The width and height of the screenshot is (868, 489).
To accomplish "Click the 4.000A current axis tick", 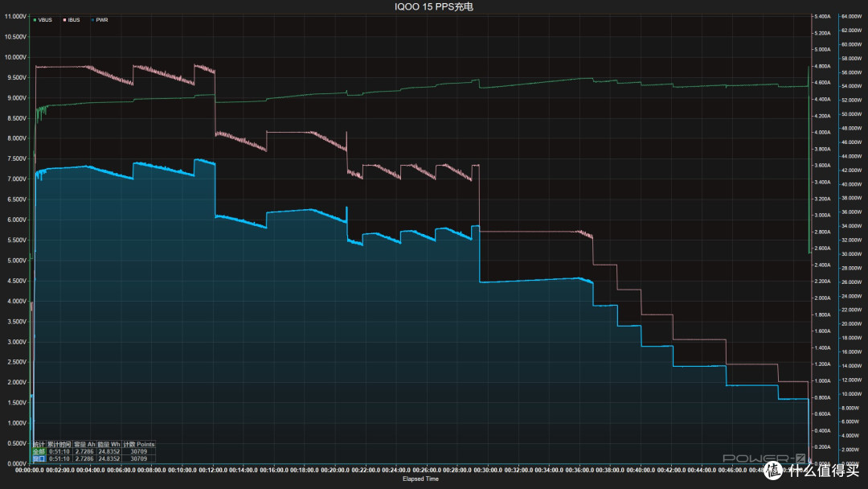I will pyautogui.click(x=822, y=133).
